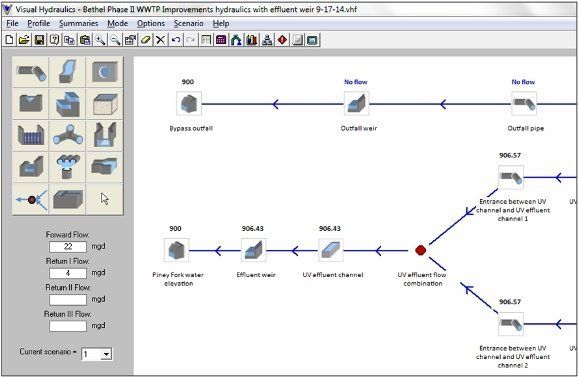The height and width of the screenshot is (377, 578).
Task: Select the Piney Fork water elevation node
Action: click(176, 250)
